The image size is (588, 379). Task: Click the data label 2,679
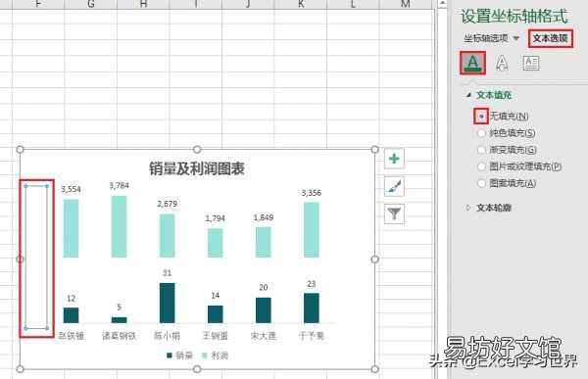click(168, 204)
